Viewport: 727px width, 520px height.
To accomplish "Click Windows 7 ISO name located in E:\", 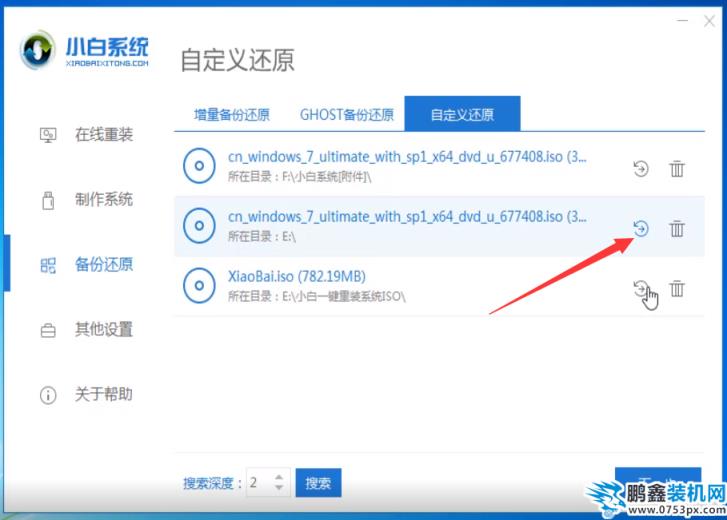I will [x=407, y=217].
